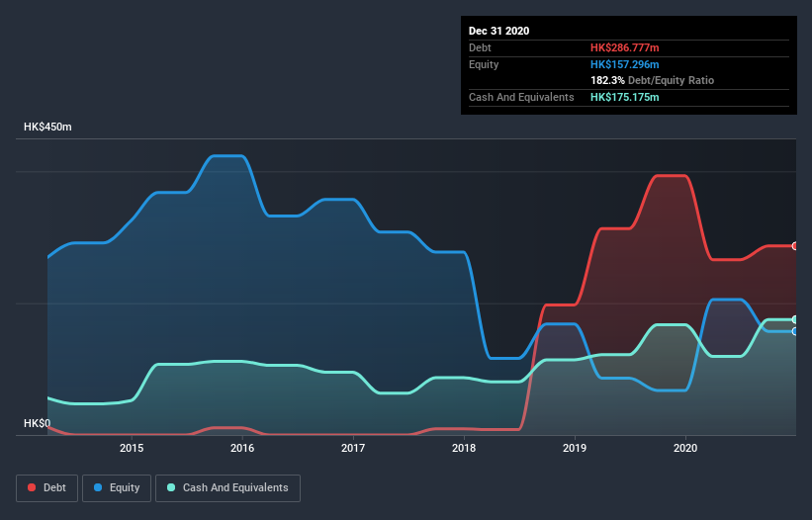The image size is (812, 520).
Task: Click the blue Equity legend dot
Action: pos(98,487)
